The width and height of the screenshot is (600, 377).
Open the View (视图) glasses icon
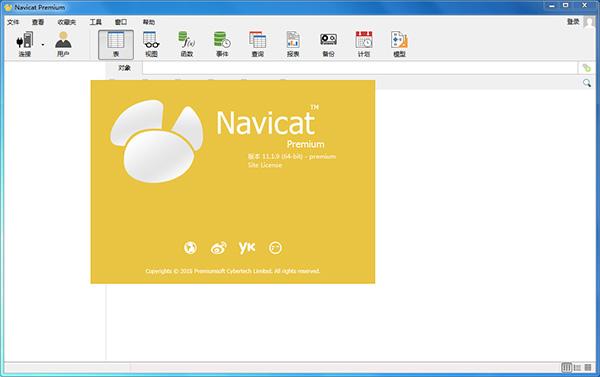pos(151,43)
